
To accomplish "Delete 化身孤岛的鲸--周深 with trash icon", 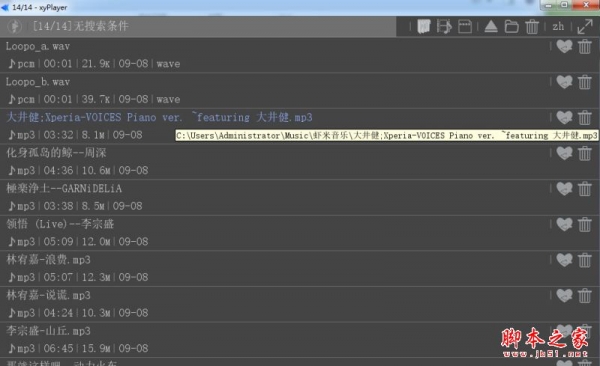I will pos(585,153).
